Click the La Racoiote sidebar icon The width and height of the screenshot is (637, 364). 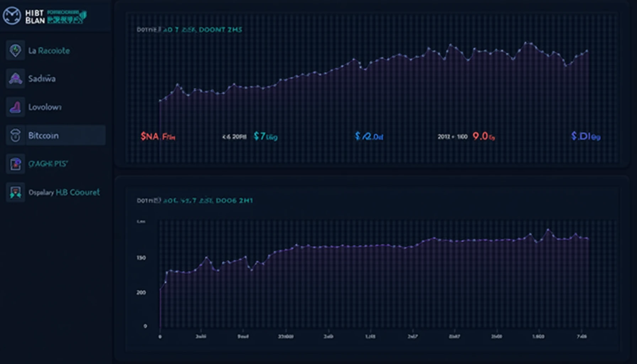point(15,50)
